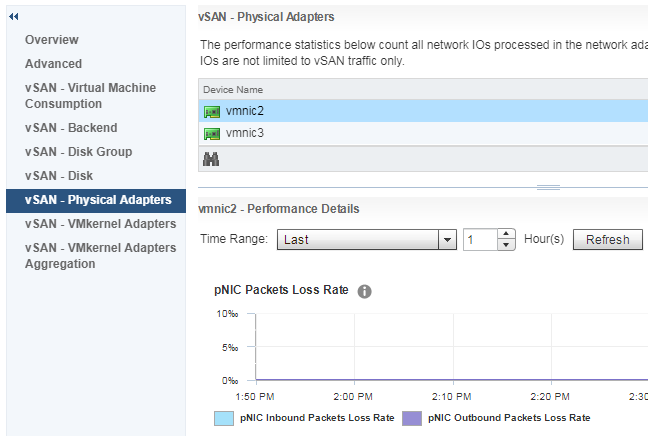This screenshot has width=648, height=436.
Task: Click the binoculars find icon
Action: (211, 159)
